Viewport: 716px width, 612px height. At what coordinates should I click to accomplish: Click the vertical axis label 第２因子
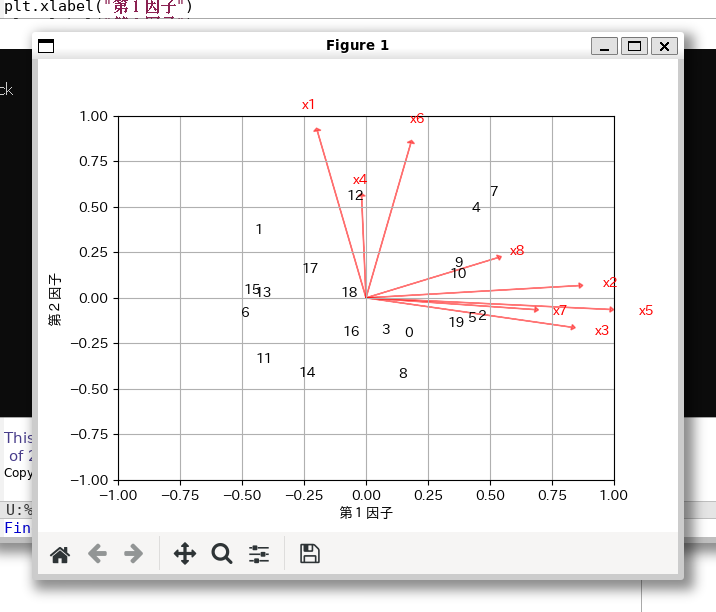pos(56,299)
